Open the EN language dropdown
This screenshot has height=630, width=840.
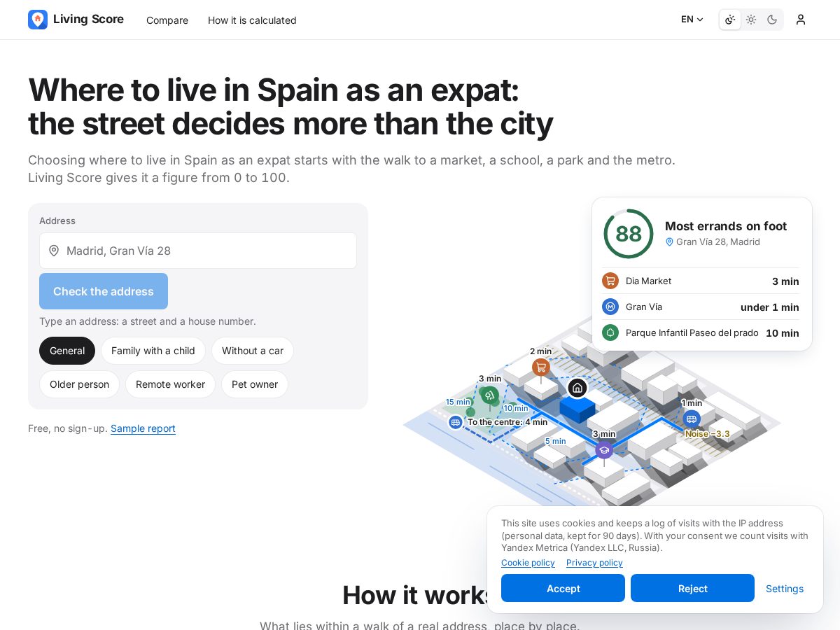point(692,20)
